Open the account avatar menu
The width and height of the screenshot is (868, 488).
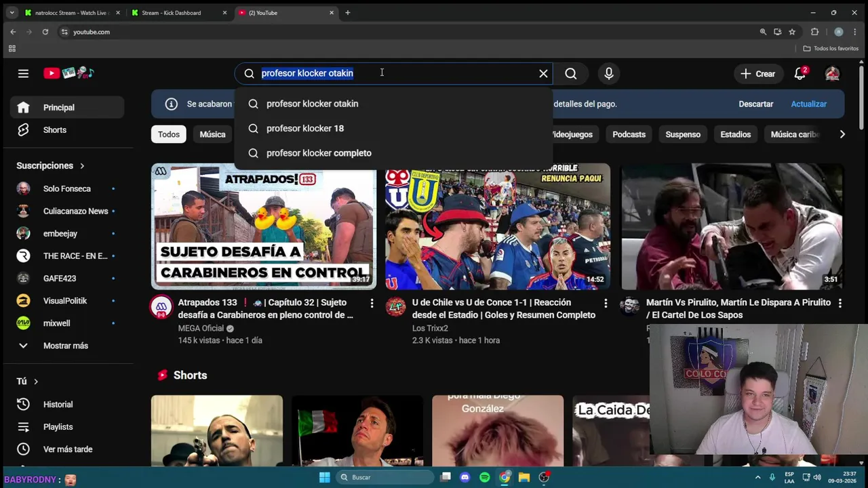pos(832,73)
